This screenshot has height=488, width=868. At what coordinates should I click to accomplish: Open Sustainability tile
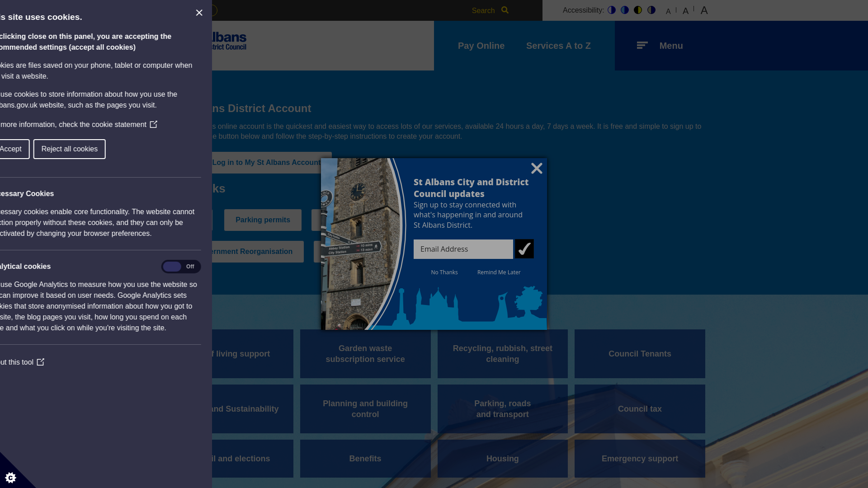coord(252,409)
